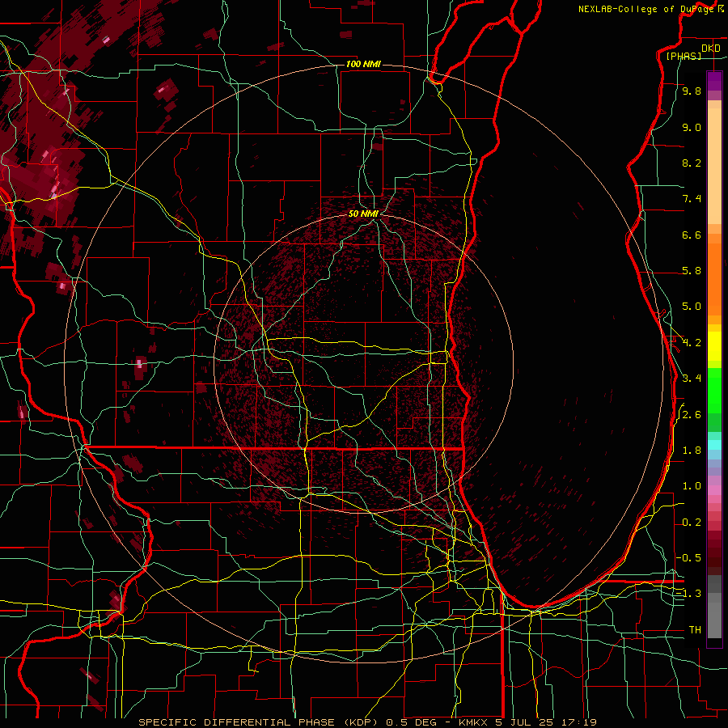Click the 9.8 scale value
The image size is (728, 728).
tap(692, 91)
